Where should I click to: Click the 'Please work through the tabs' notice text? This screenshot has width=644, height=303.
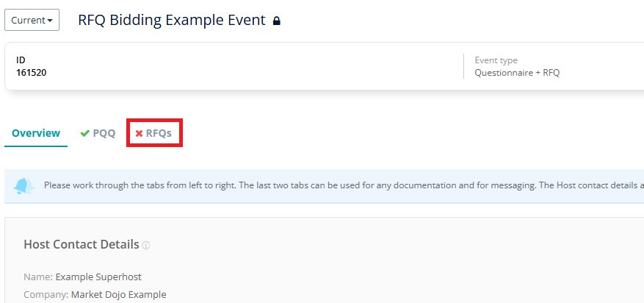point(344,185)
